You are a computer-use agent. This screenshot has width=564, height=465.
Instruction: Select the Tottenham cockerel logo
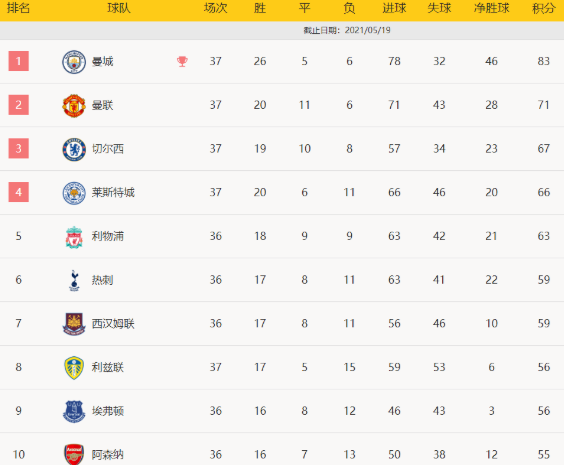click(x=74, y=281)
